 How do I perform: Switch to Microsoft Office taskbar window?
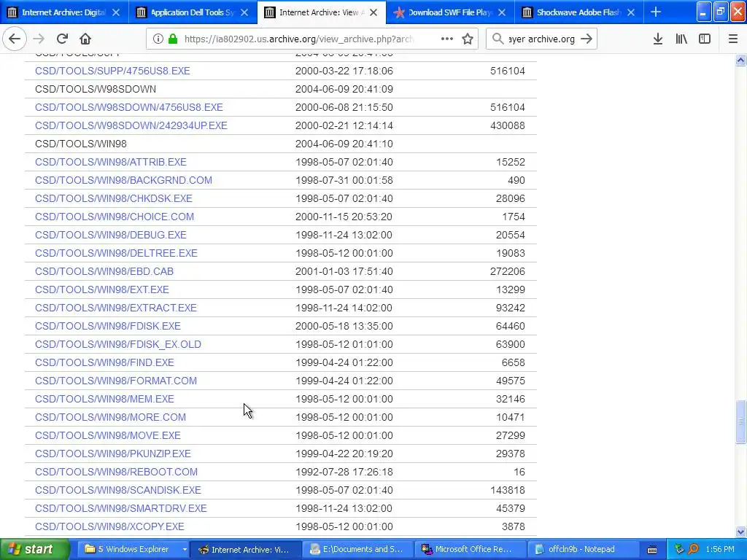click(x=471, y=550)
